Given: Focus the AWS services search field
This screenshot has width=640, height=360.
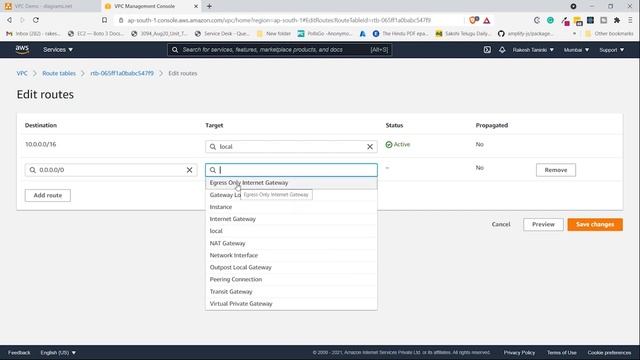Looking at the screenshot, I should 280,50.
